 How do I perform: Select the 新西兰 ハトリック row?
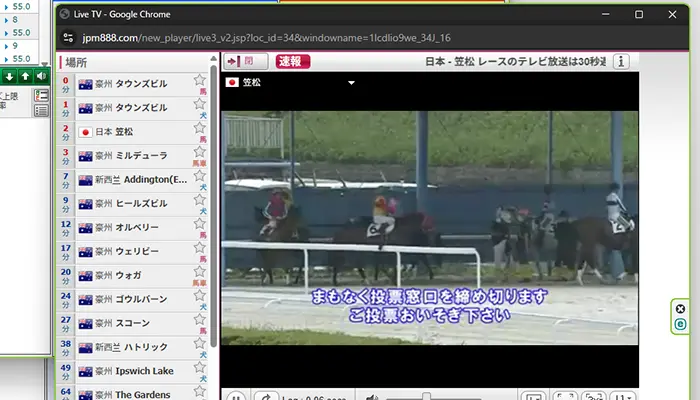click(x=133, y=347)
